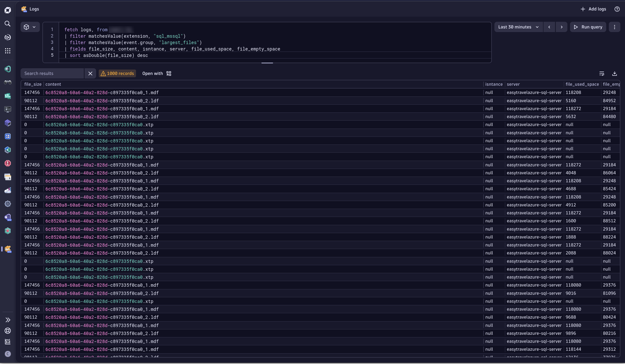This screenshot has height=364, width=625.
Task: Go to the next timeframe with right chevron
Action: pyautogui.click(x=562, y=27)
